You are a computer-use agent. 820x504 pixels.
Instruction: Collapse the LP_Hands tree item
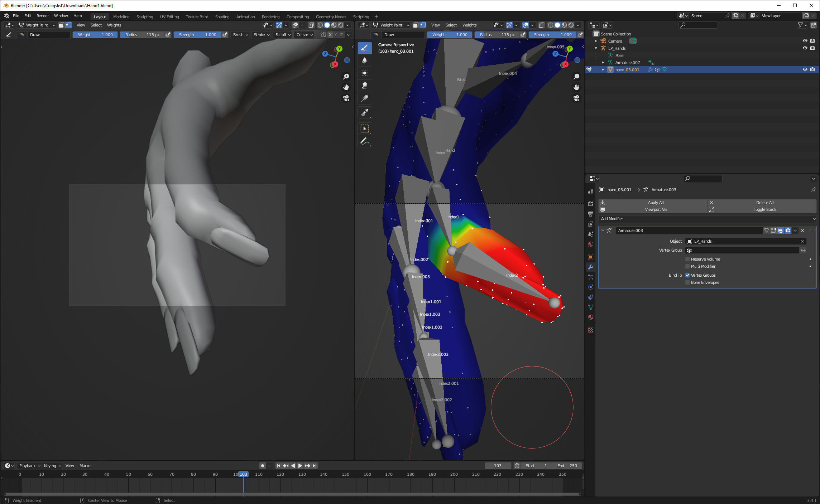tap(596, 48)
